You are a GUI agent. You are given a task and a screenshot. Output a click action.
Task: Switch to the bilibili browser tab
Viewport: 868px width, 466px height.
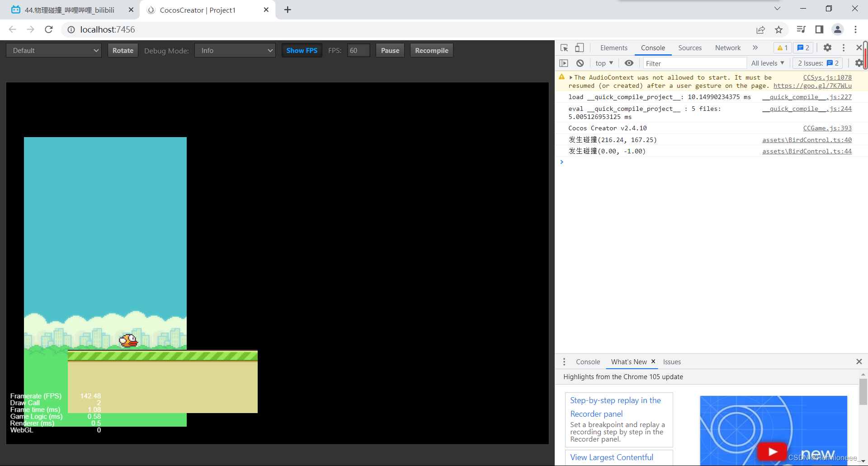click(69, 10)
